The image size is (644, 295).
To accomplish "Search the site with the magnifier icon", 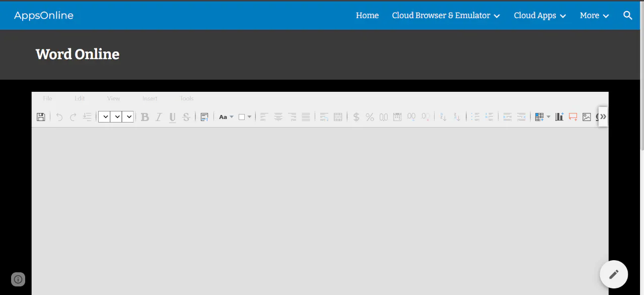I will (628, 15).
